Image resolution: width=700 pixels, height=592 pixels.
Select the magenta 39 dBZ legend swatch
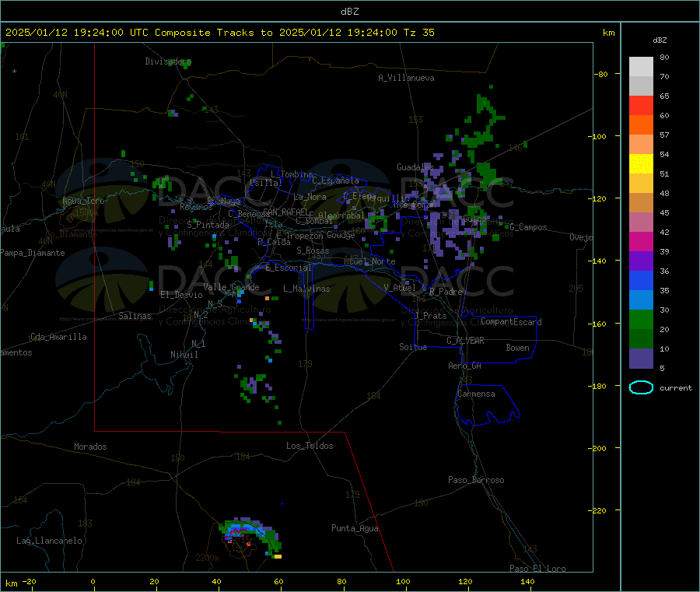(x=641, y=241)
